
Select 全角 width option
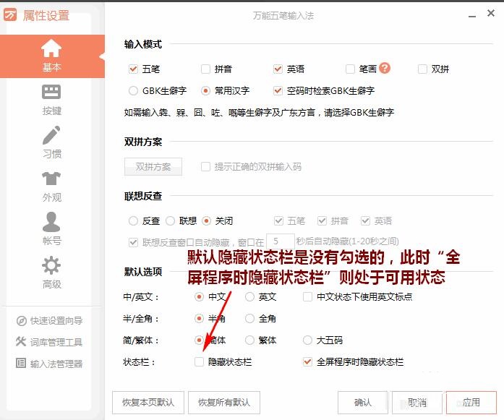pyautogui.click(x=249, y=319)
